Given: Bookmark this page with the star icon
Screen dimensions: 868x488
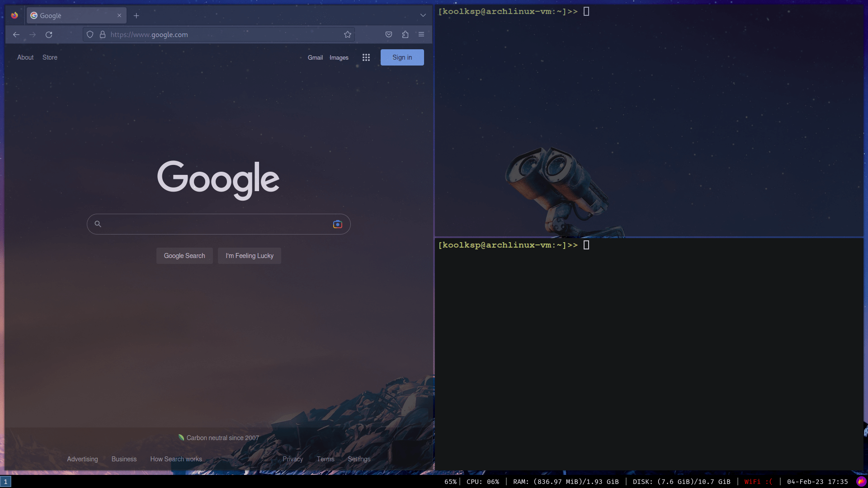Looking at the screenshot, I should 347,35.
